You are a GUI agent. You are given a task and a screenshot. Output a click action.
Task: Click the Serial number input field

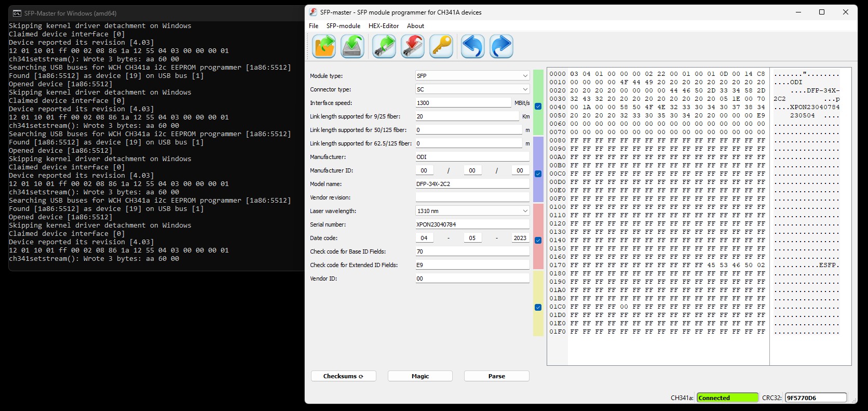coord(472,224)
